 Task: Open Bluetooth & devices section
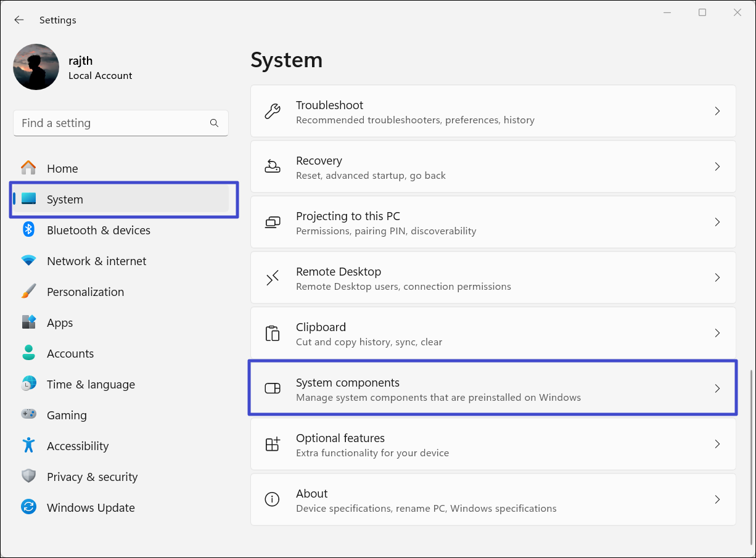98,231
